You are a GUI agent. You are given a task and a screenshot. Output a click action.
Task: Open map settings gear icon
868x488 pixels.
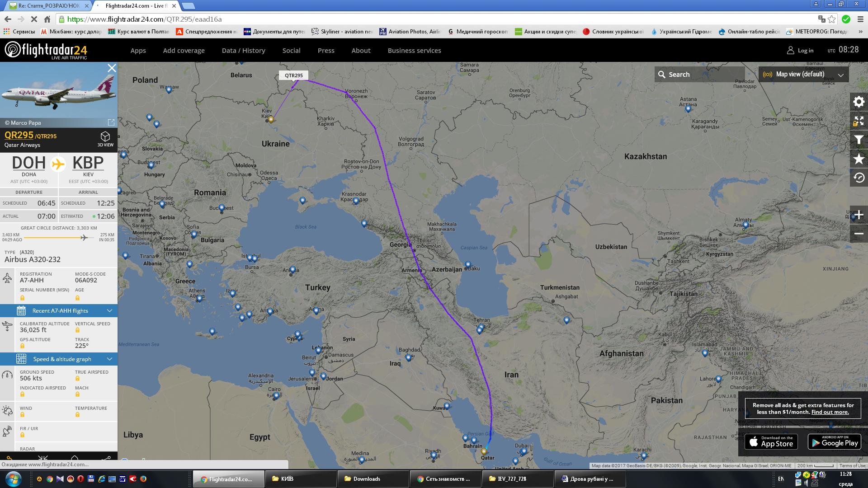click(859, 102)
